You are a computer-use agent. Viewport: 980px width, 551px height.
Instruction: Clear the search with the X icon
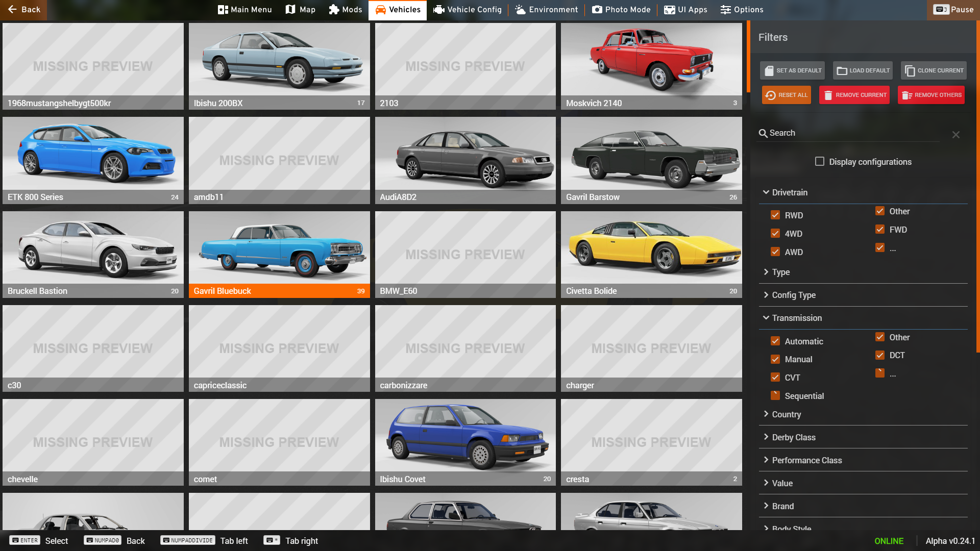pos(956,135)
